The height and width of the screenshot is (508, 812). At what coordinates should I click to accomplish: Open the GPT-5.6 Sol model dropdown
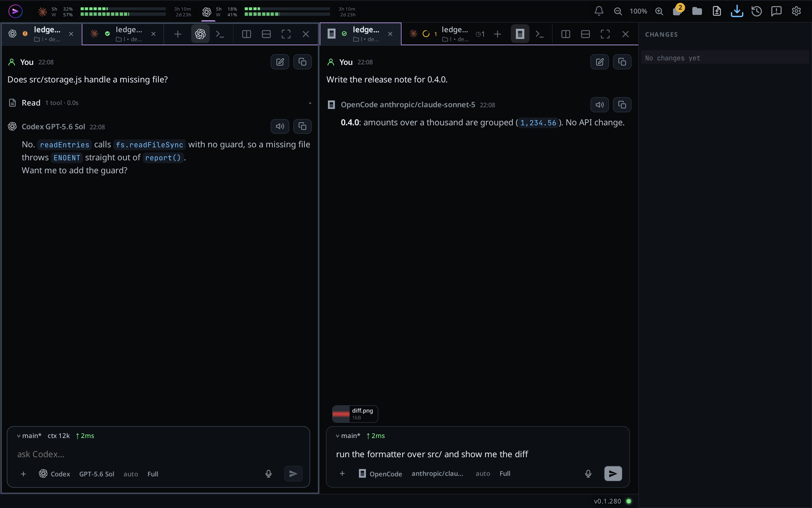point(97,474)
